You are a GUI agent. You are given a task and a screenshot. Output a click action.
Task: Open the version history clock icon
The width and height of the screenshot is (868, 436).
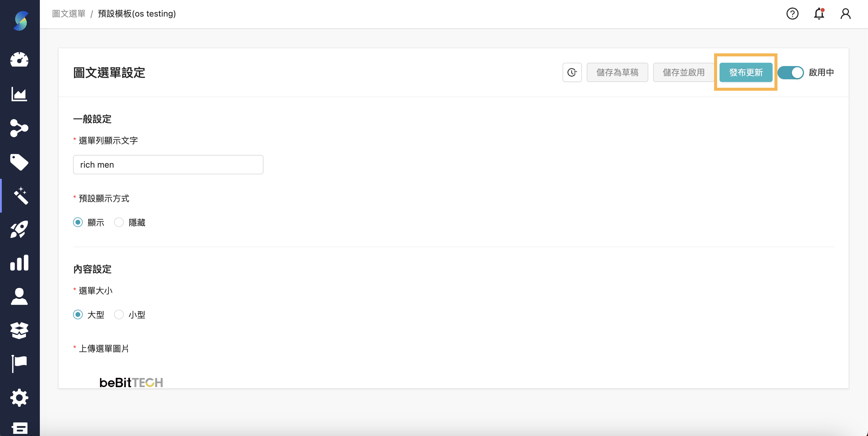pyautogui.click(x=572, y=72)
